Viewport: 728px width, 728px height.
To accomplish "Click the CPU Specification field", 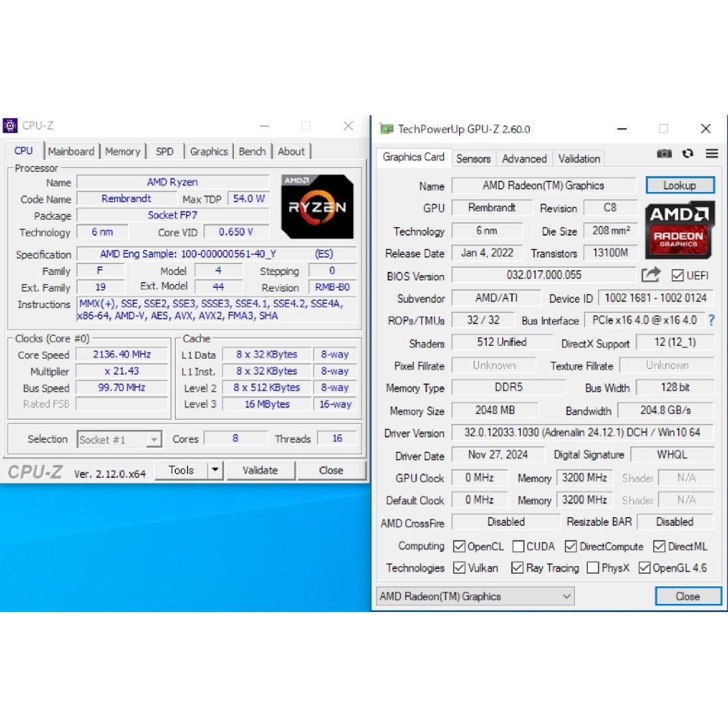I will pos(217,254).
